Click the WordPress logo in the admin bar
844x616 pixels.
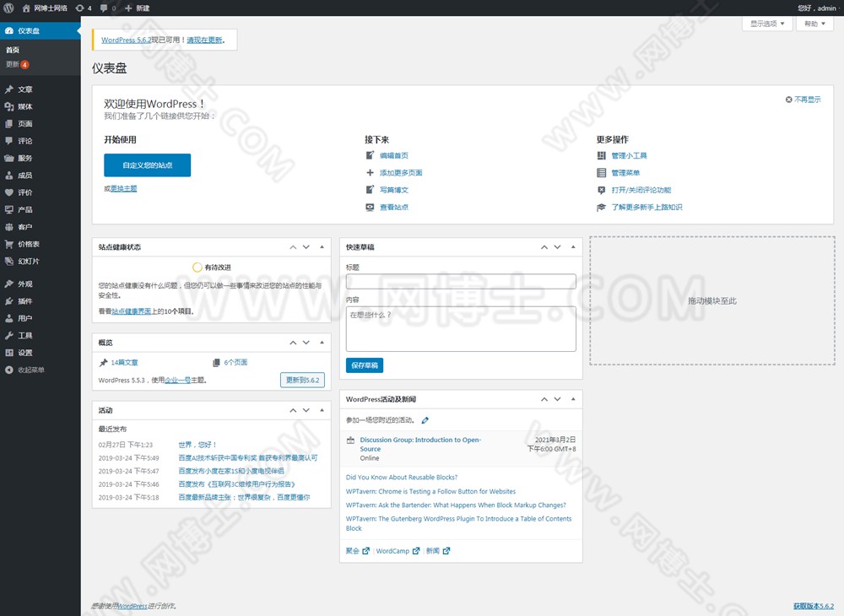8,8
